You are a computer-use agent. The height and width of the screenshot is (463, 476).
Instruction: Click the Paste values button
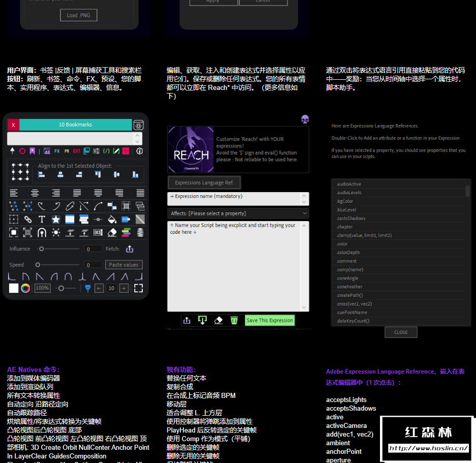pyautogui.click(x=123, y=265)
